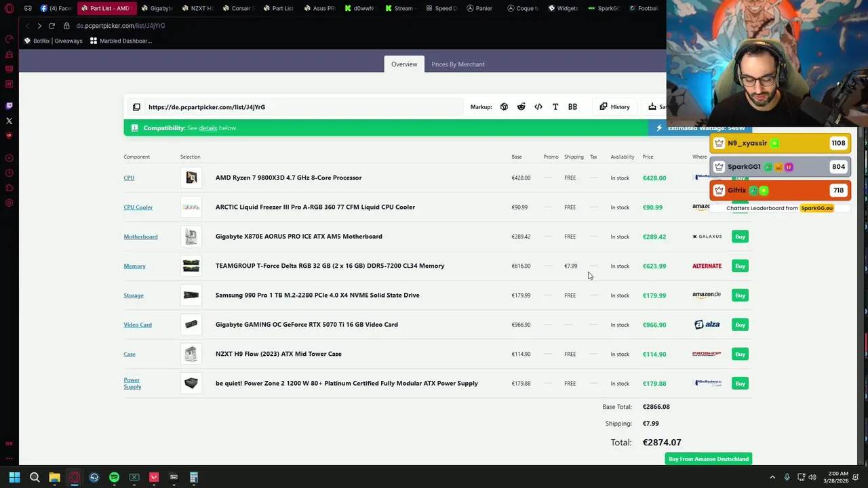Open the list History

click(x=615, y=107)
